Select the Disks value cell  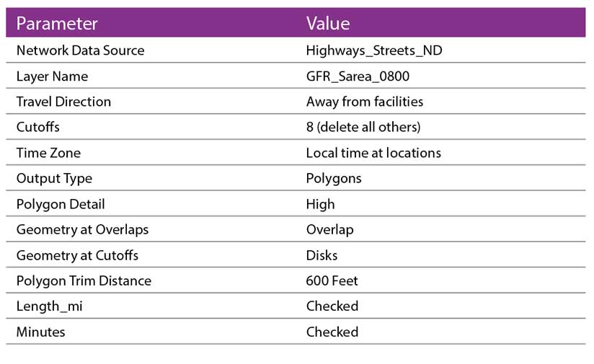322,255
